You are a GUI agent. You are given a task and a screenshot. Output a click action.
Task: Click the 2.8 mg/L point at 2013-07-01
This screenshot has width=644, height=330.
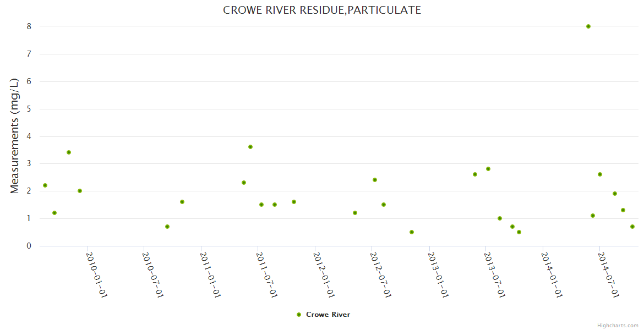(x=488, y=169)
